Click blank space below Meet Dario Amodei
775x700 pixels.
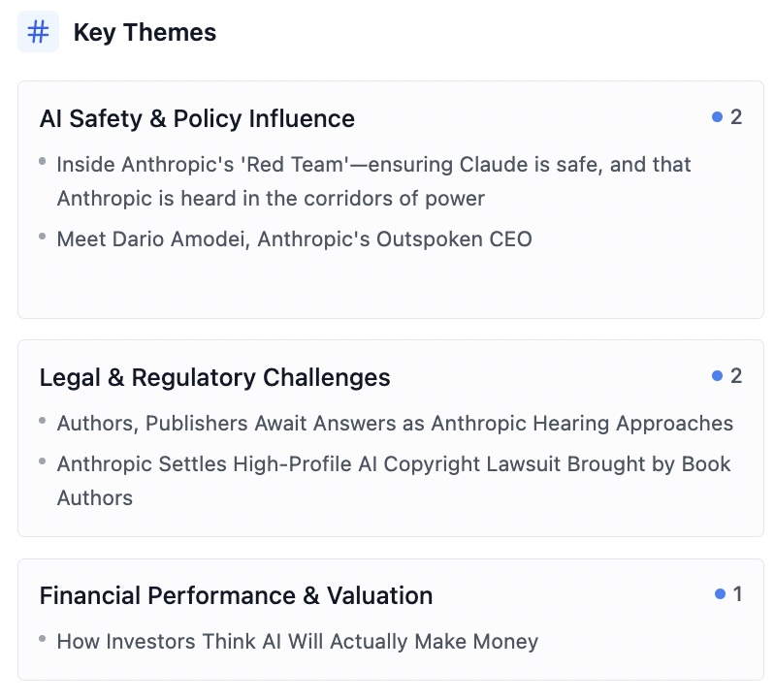tap(388, 285)
